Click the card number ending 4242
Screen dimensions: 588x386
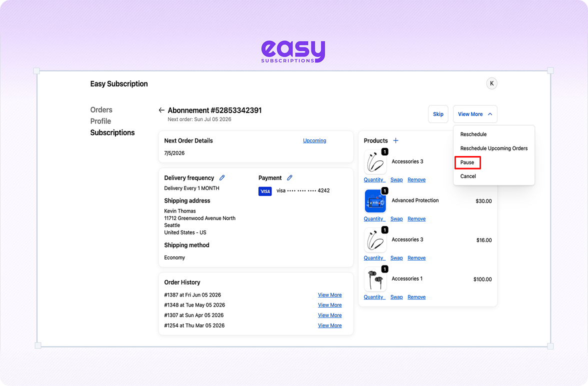click(303, 190)
